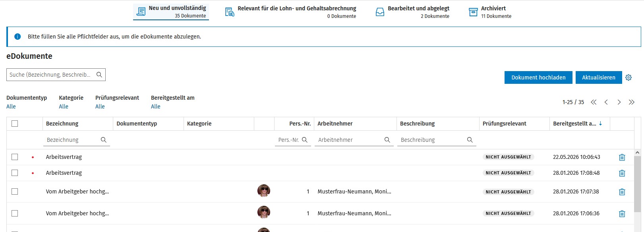Click search magnifier in main Suche box
The width and height of the screenshot is (644, 232).
(x=99, y=75)
